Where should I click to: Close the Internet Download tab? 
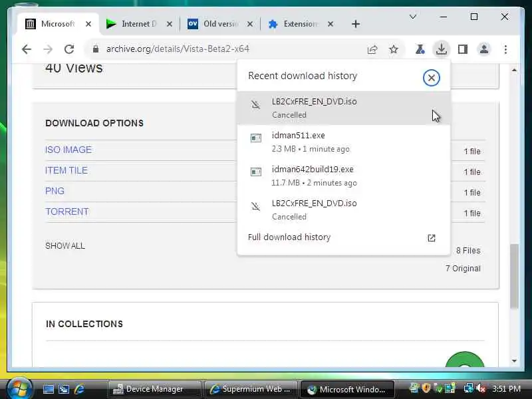170,24
